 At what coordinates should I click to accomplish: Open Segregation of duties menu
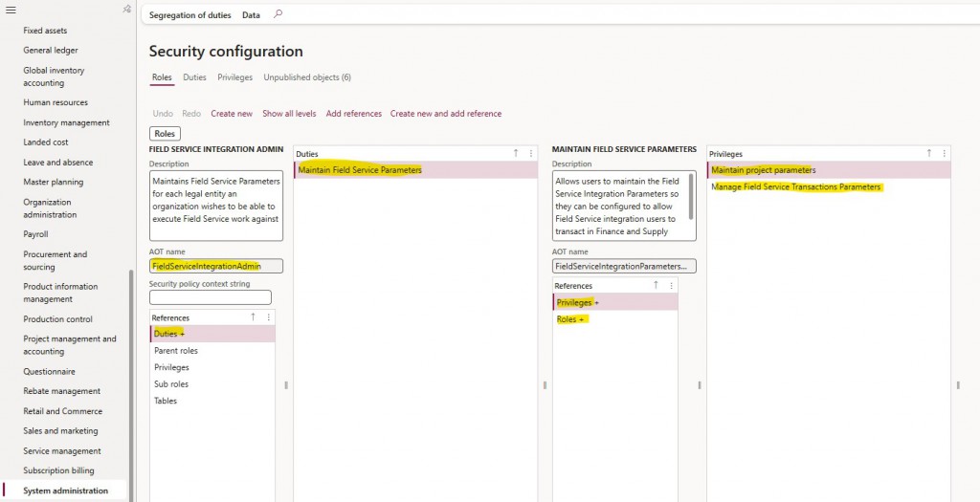coord(190,15)
